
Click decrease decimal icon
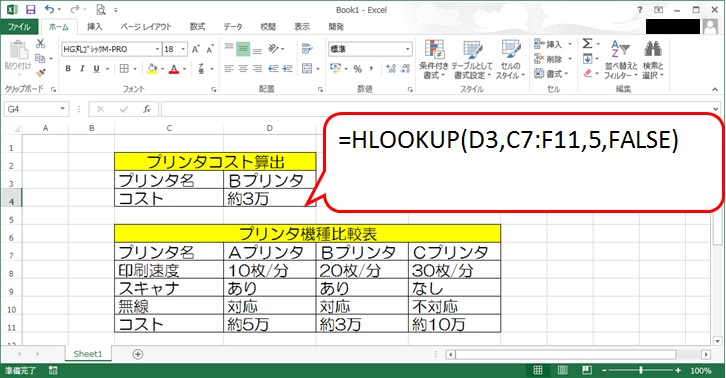[x=406, y=69]
